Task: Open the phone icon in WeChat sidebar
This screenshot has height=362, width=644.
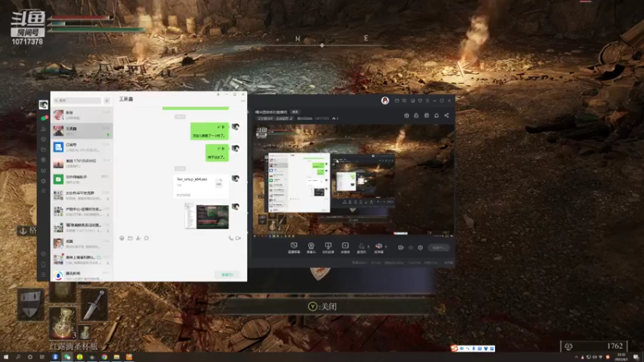Action: 43,265
